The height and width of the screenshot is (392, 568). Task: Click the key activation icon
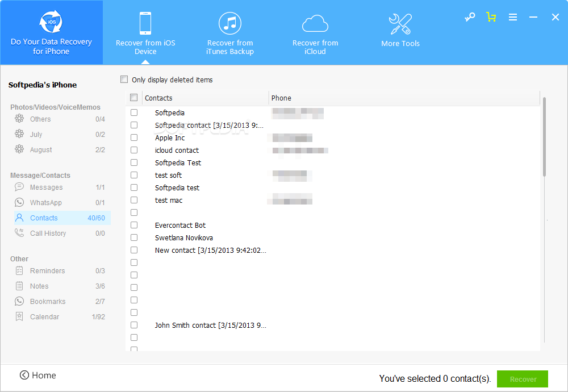point(470,17)
